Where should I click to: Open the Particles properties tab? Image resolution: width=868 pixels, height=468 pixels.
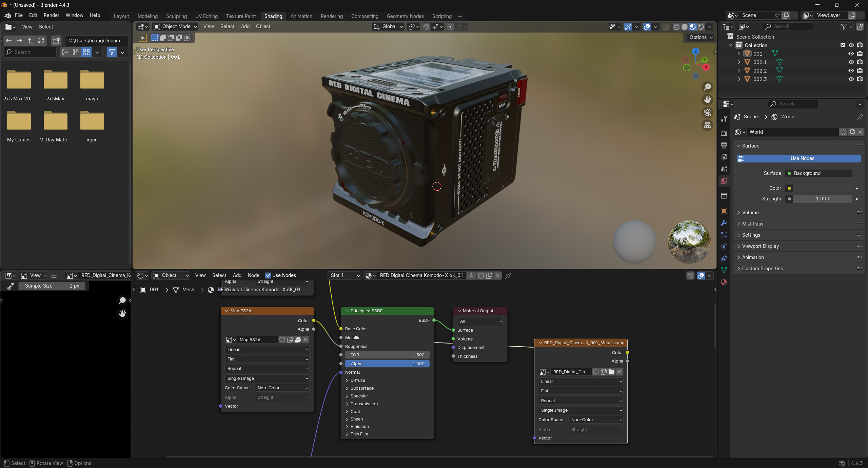tap(724, 235)
